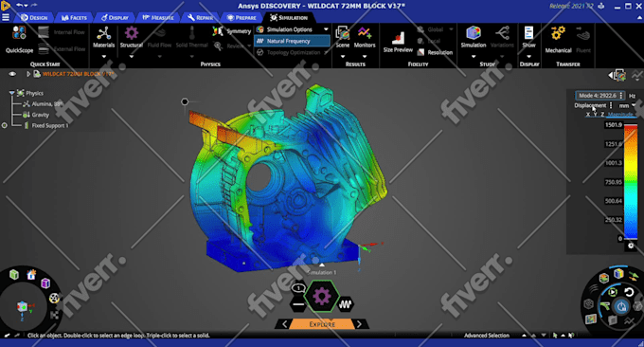Select the Y displacement component
644x347 pixels.
coord(595,115)
